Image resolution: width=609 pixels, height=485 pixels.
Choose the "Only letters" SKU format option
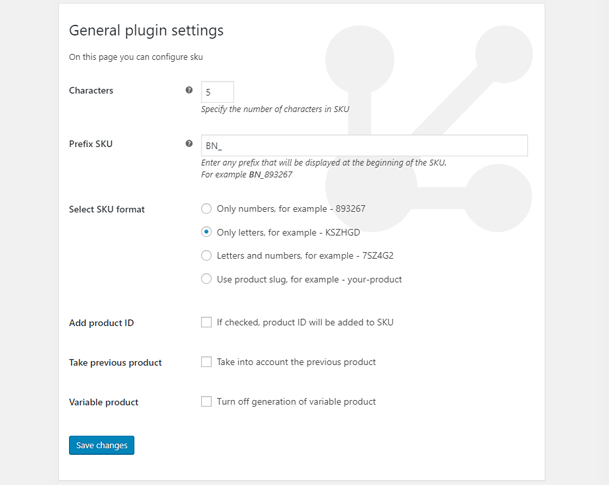pos(207,232)
